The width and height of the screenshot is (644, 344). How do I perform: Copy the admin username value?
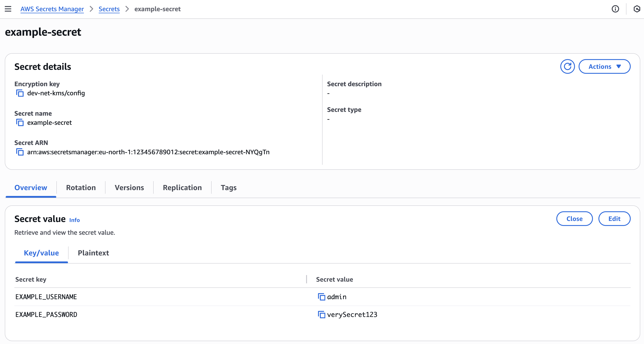click(x=321, y=297)
